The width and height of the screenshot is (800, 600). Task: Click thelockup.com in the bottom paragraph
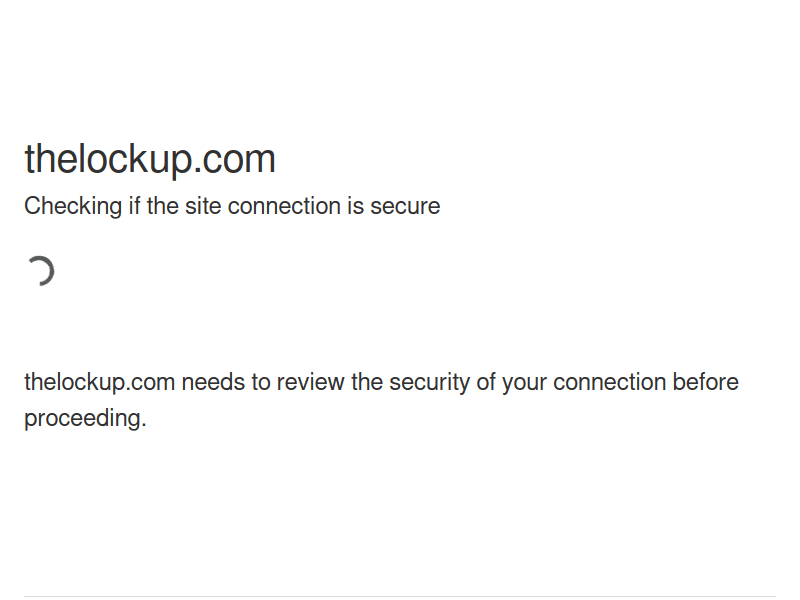coord(99,383)
